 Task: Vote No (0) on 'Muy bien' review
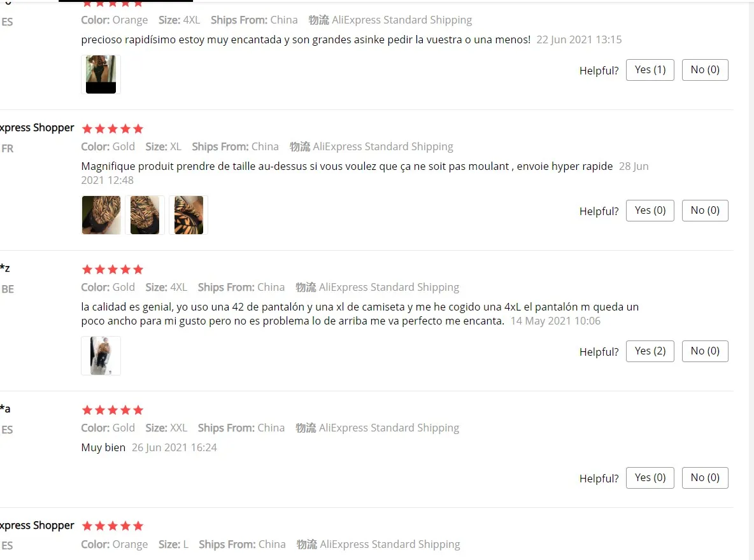tap(705, 478)
